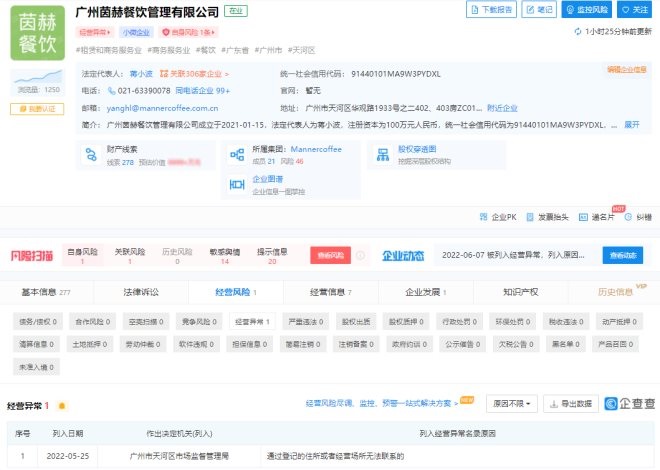Click the 监控风险 monitor risk button

pos(587,10)
